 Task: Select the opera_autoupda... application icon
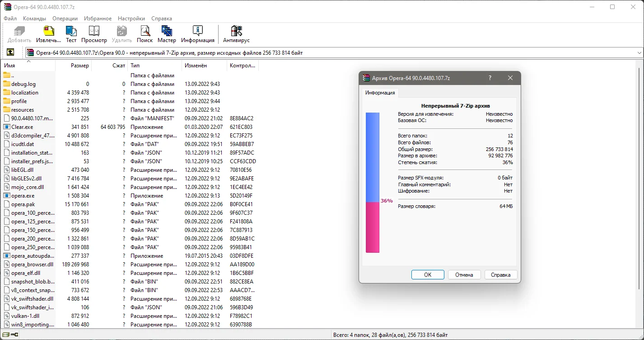tap(7, 255)
